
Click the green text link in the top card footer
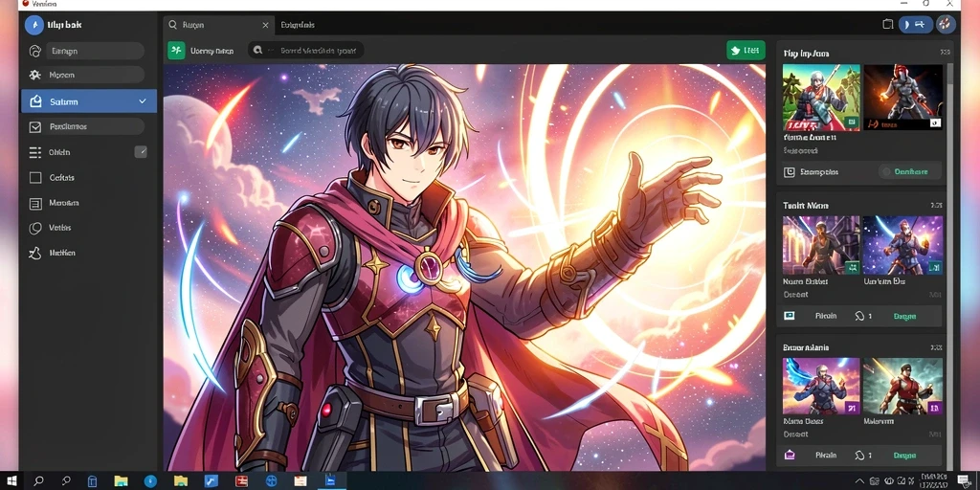pos(911,172)
